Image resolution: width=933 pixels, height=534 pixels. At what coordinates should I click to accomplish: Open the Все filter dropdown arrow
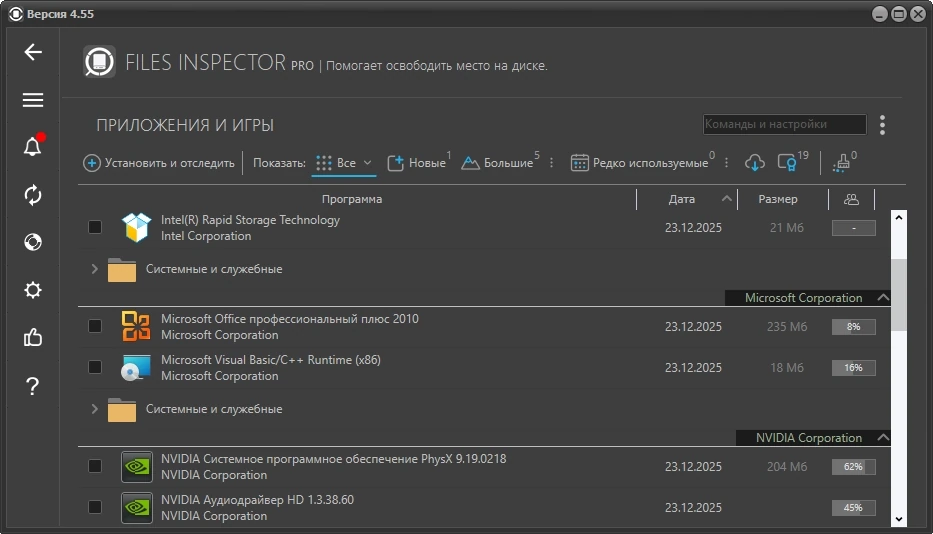[367, 163]
